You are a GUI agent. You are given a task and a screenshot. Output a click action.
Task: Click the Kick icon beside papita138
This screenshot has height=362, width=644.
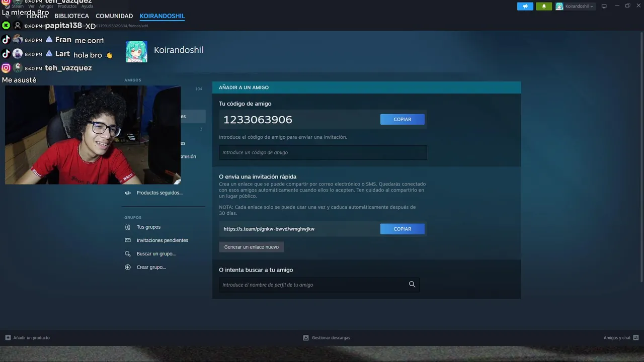click(x=6, y=26)
